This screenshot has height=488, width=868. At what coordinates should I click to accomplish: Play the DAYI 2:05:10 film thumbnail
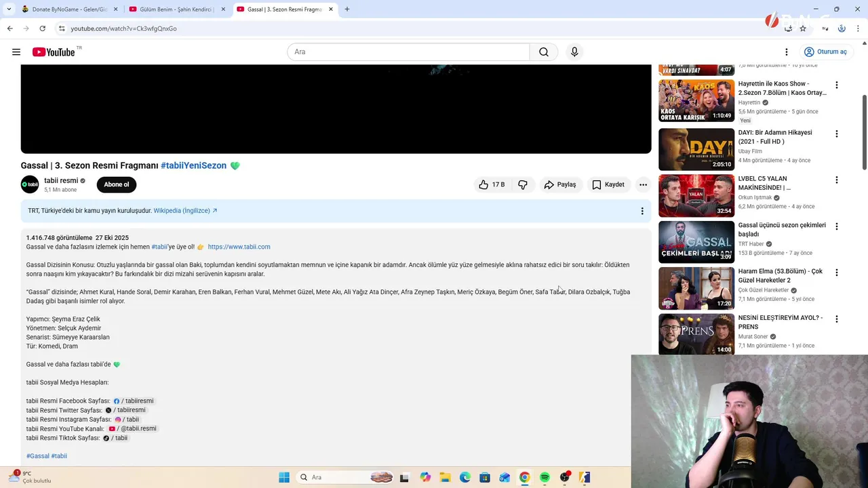696,149
